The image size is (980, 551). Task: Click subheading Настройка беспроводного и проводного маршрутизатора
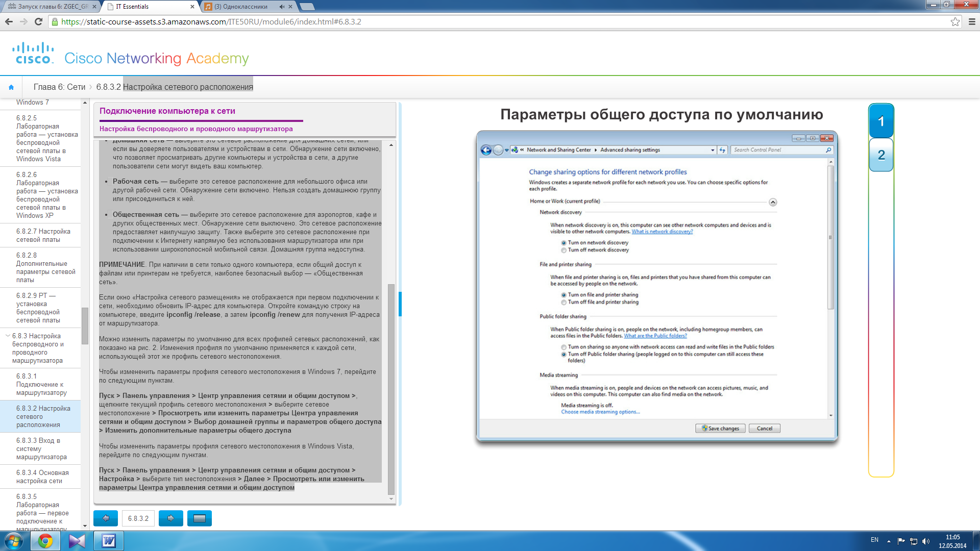pos(196,129)
